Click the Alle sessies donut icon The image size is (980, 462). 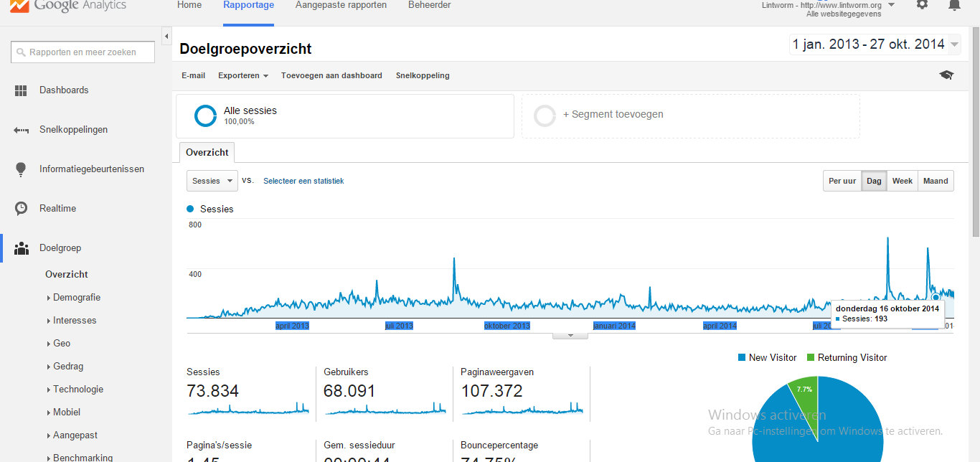click(x=205, y=115)
